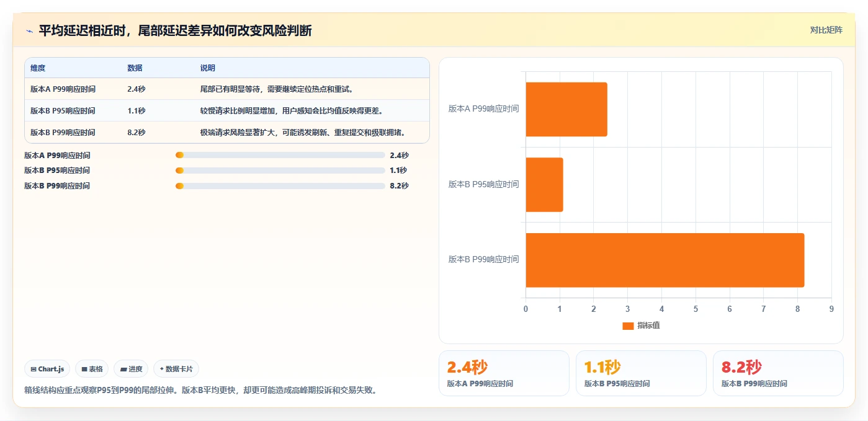Click the chart y-axis label 版本B P95响应时间
The height and width of the screenshot is (421, 868).
pyautogui.click(x=483, y=185)
